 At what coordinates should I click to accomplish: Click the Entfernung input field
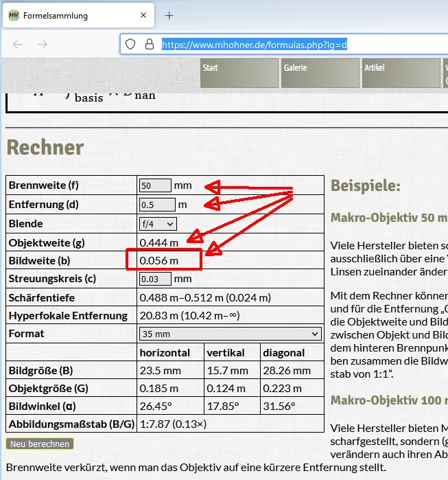157,205
